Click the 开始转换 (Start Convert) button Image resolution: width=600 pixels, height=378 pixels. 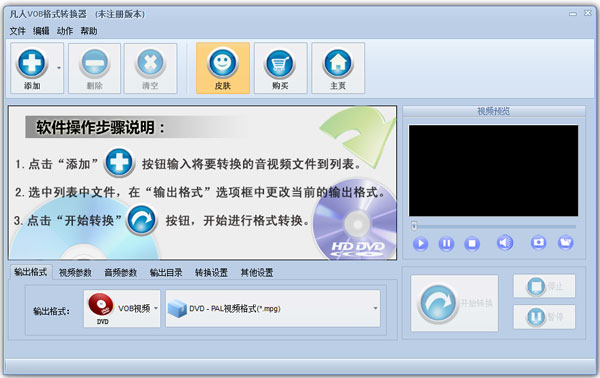pyautogui.click(x=455, y=303)
